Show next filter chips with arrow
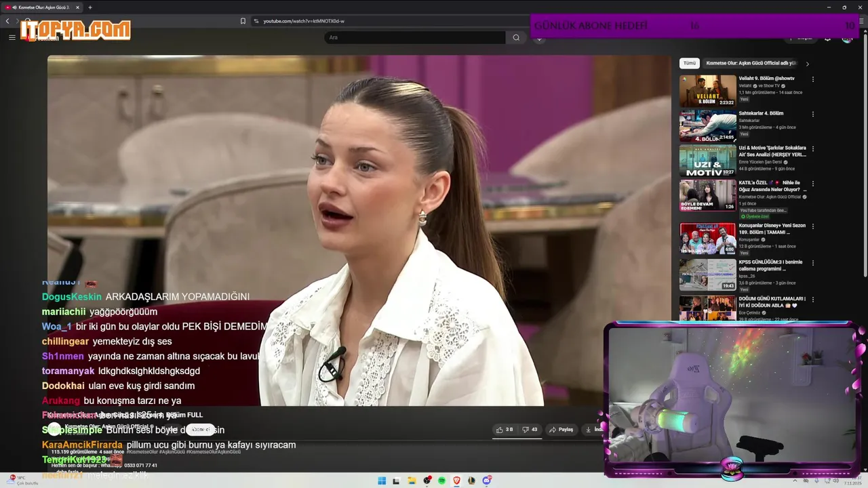868x488 pixels. [807, 64]
